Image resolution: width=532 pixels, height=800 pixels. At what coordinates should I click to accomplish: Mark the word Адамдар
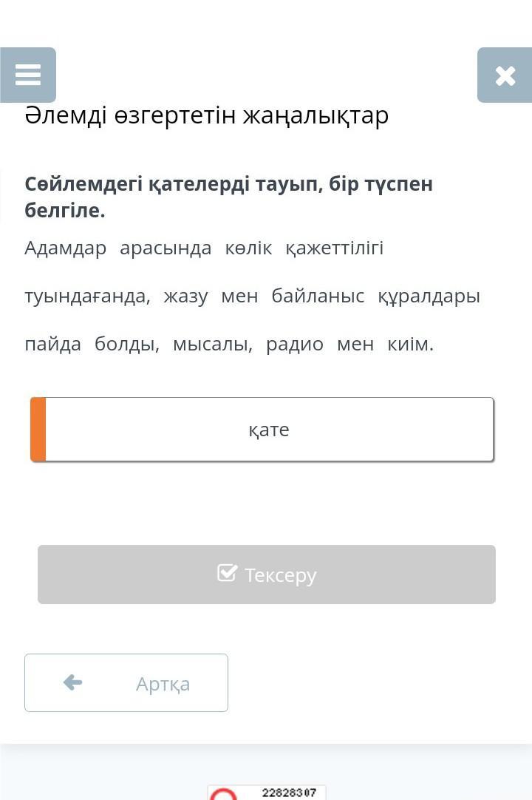(x=66, y=248)
